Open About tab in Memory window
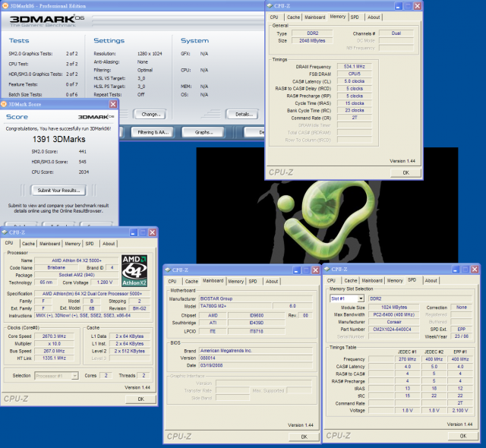Viewport: 486px width, 448px height. pos(374,17)
